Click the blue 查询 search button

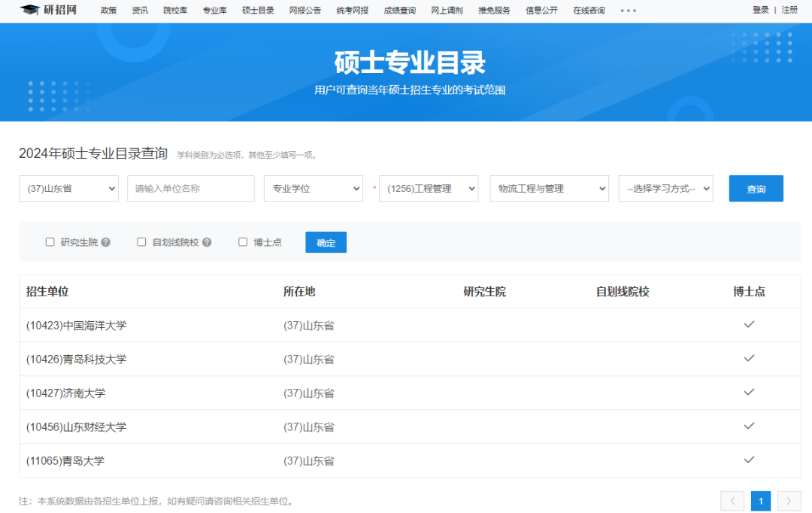point(756,189)
